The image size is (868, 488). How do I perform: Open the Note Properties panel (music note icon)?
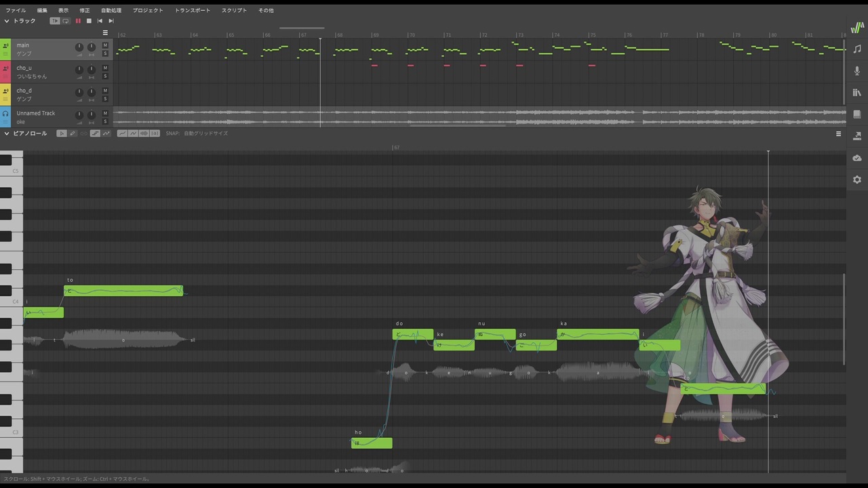(857, 49)
